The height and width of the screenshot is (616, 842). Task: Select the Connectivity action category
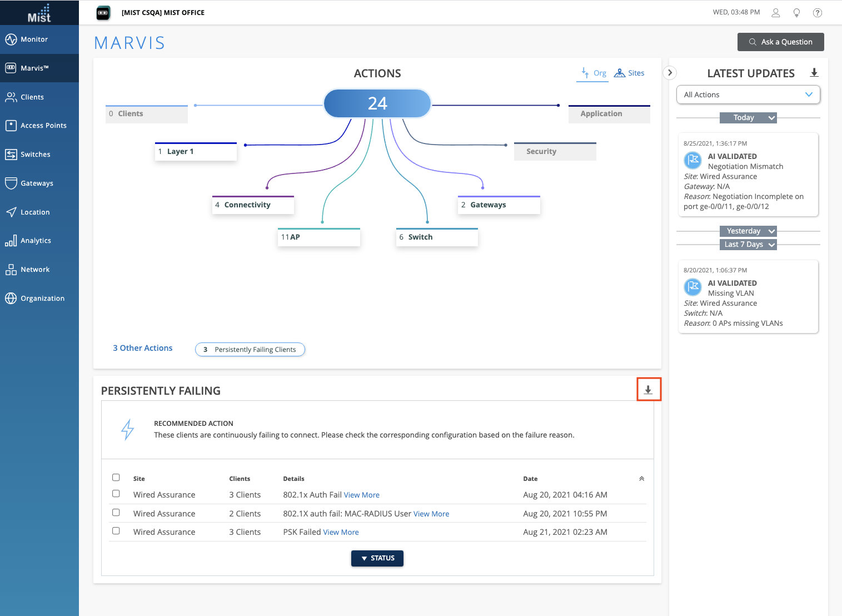[x=253, y=205]
